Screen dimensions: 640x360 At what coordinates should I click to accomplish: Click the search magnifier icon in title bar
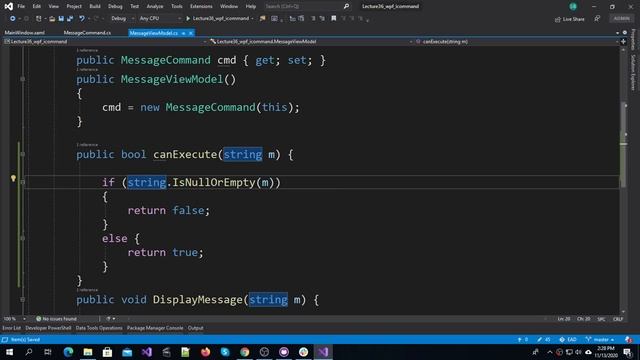[x=346, y=6]
